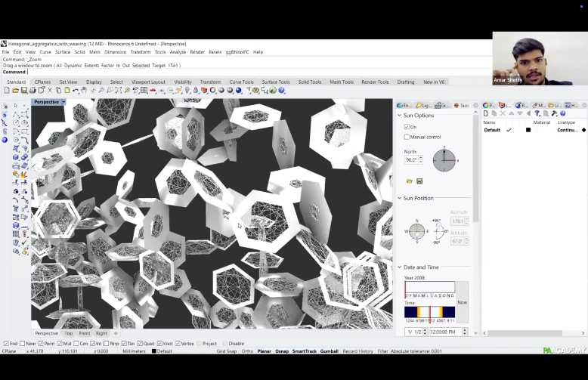Image resolution: width=588 pixels, height=380 pixels.
Task: Click the new layer icon in Layers panel
Action: coord(486,113)
